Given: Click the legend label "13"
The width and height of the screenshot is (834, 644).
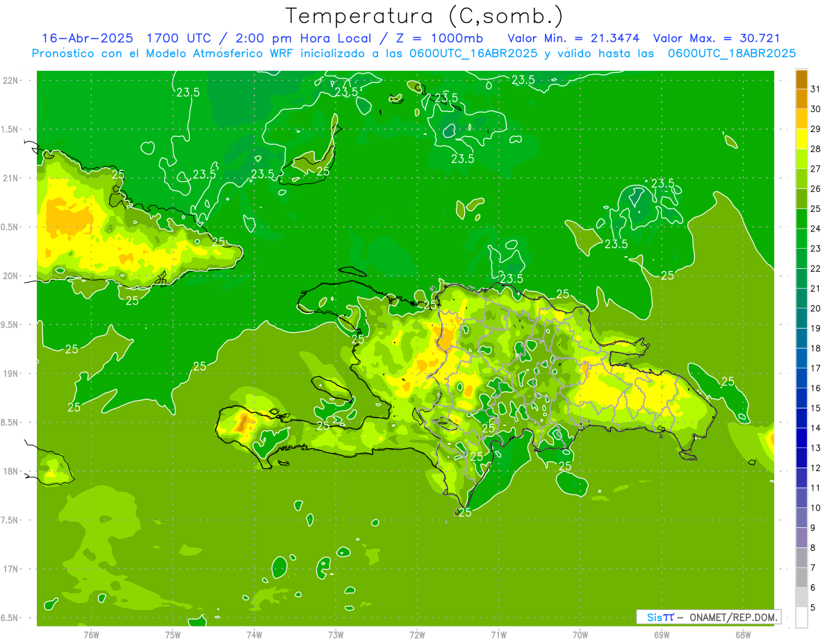Looking at the screenshot, I should pos(816,448).
